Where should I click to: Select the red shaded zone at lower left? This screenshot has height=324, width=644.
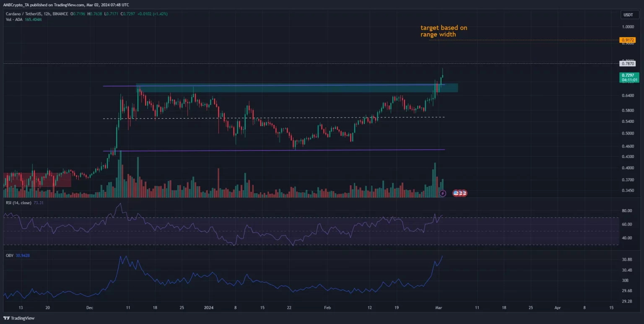coord(37,179)
